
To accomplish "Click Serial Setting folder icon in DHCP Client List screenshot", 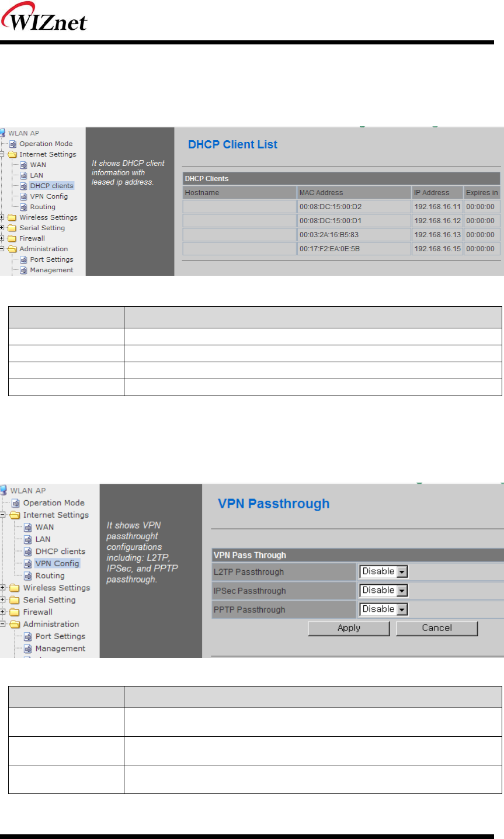I will click(12, 228).
